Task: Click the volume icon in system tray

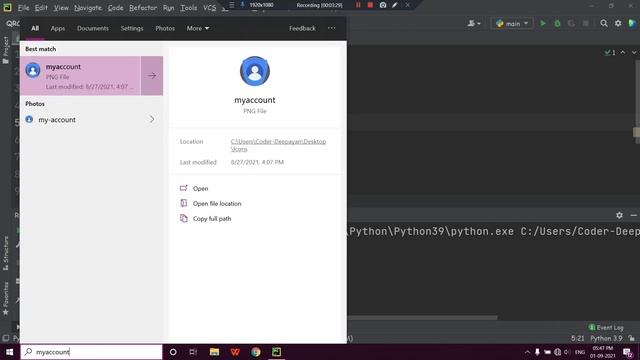Action: tap(567, 352)
